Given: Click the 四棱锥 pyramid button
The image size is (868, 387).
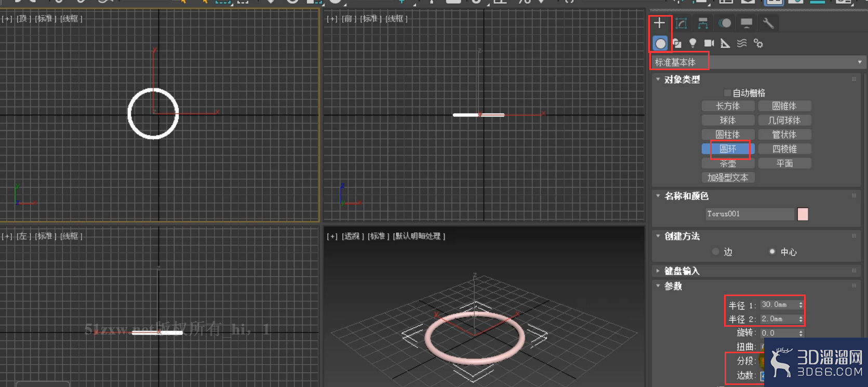Looking at the screenshot, I should click(x=784, y=149).
